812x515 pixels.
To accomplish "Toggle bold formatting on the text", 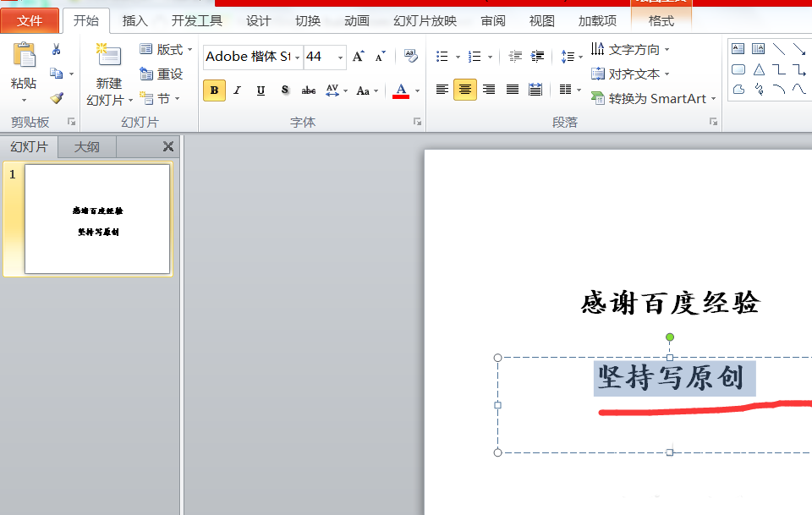I will 215,90.
